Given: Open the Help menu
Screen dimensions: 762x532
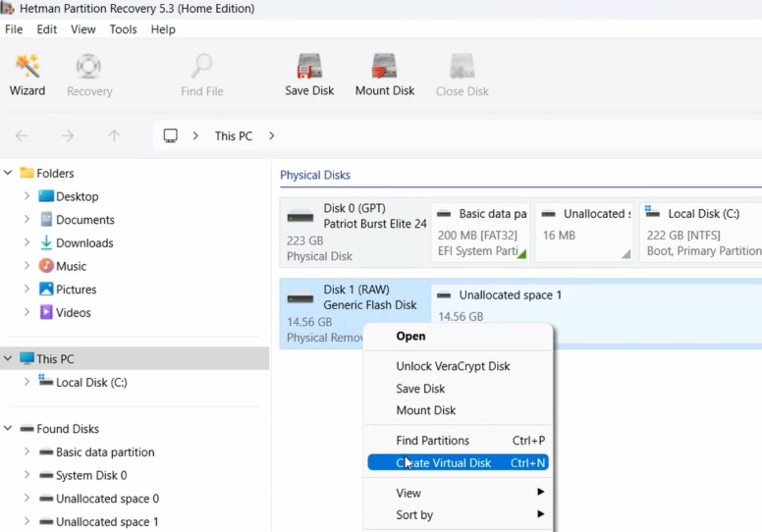Looking at the screenshot, I should 163,29.
